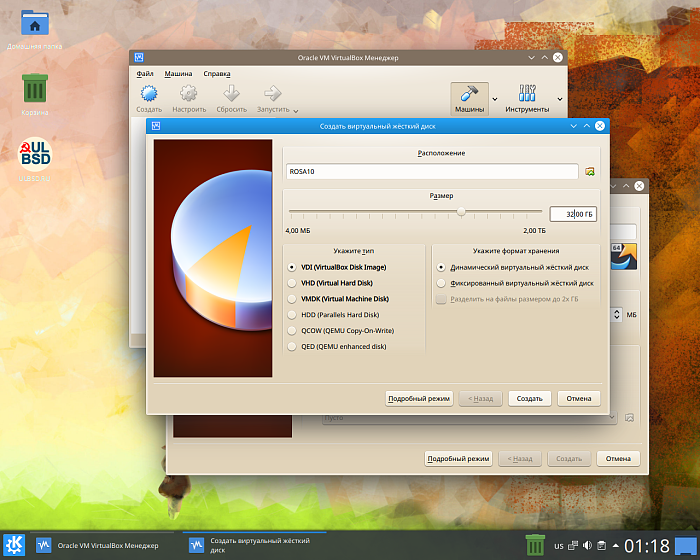
Task: Click the trash icon in the system tray
Action: [535, 545]
